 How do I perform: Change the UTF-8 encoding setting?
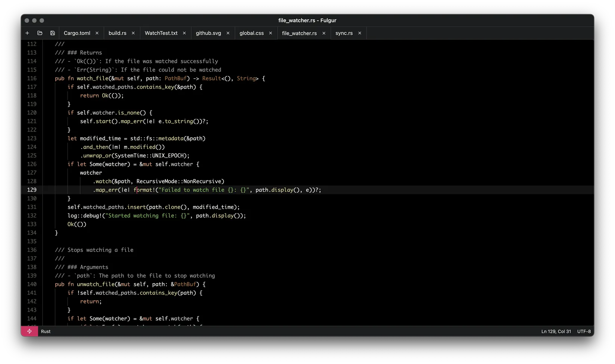click(584, 331)
